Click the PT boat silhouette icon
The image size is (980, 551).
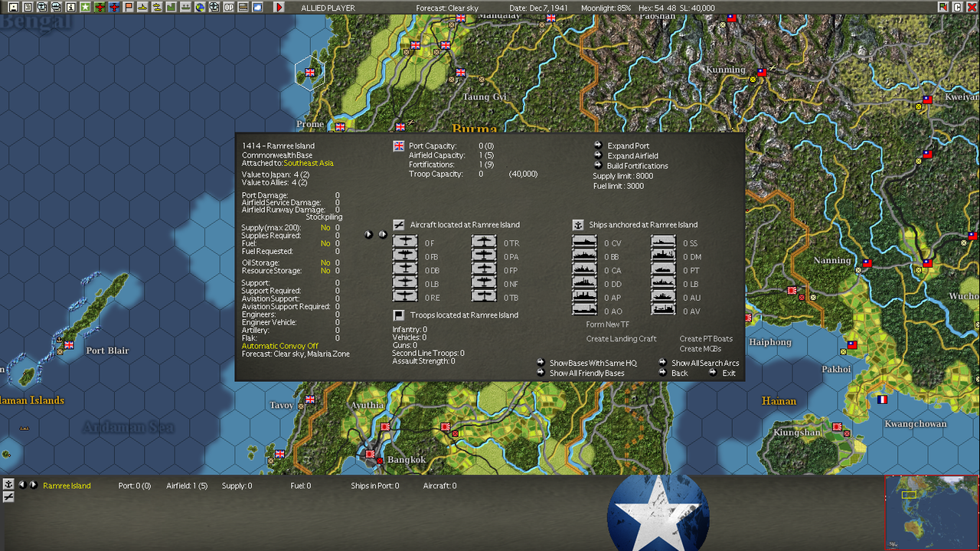(x=664, y=270)
